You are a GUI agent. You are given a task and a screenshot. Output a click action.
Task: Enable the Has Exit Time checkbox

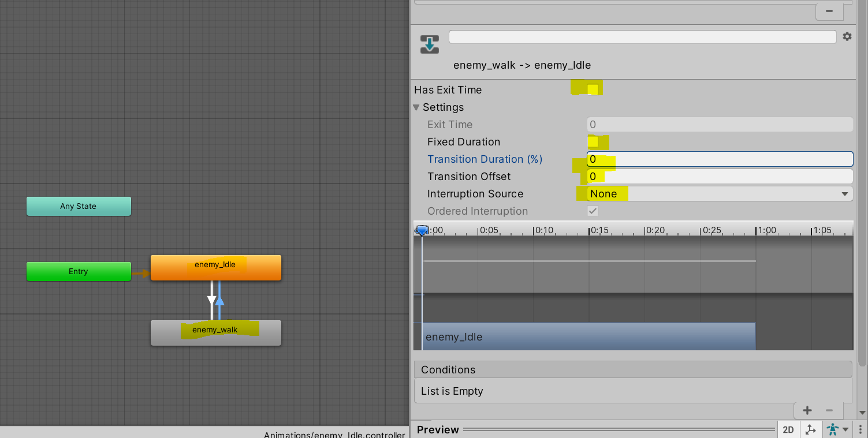[x=593, y=89]
